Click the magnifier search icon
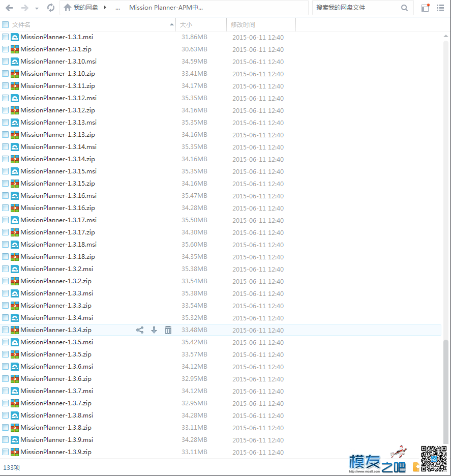Viewport: 451px width, 476px height. [x=404, y=8]
